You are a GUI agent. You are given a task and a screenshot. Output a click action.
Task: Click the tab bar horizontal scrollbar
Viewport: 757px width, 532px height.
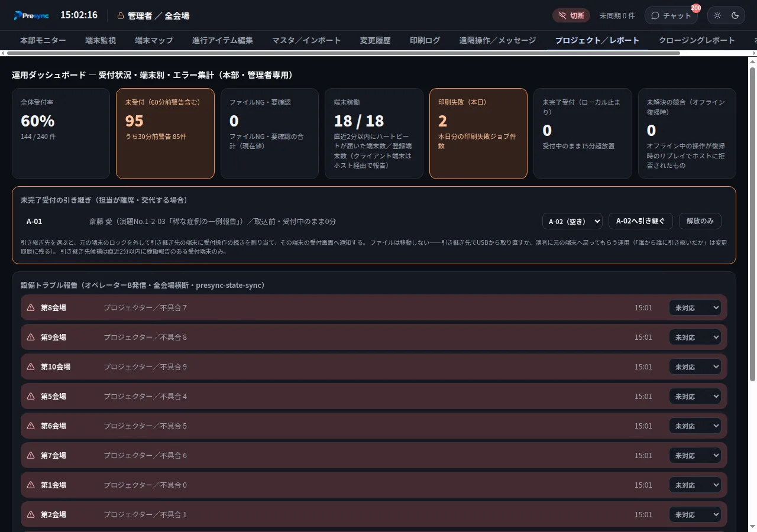click(x=343, y=53)
